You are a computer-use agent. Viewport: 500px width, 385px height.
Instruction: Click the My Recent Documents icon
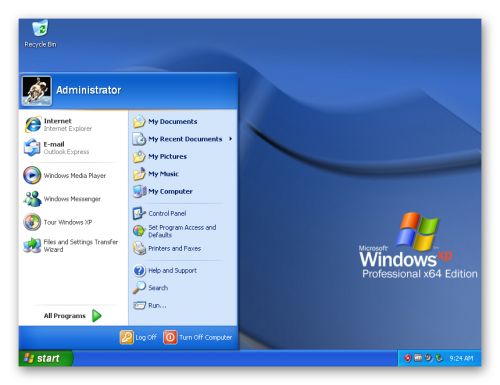tap(139, 139)
